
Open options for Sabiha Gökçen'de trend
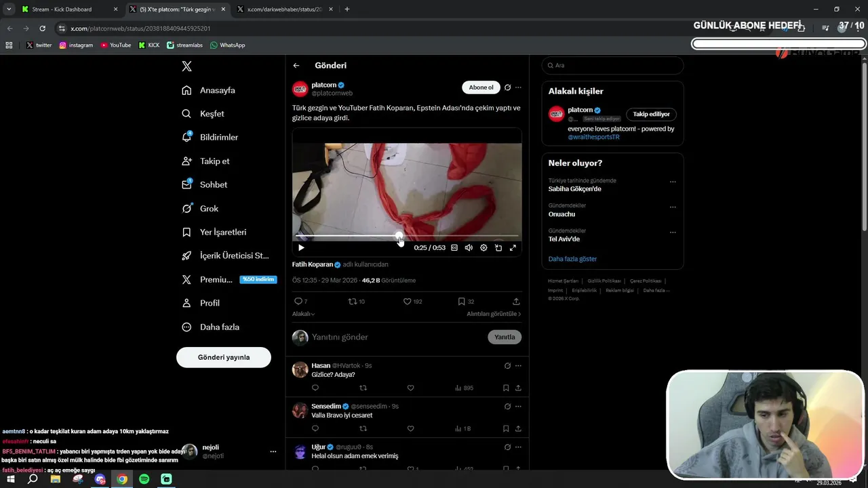pyautogui.click(x=673, y=182)
